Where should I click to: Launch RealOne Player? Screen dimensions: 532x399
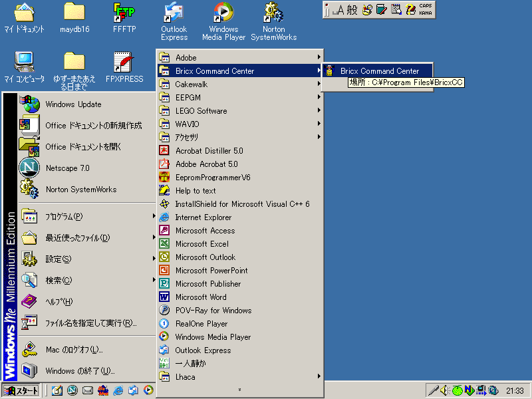(240, 323)
